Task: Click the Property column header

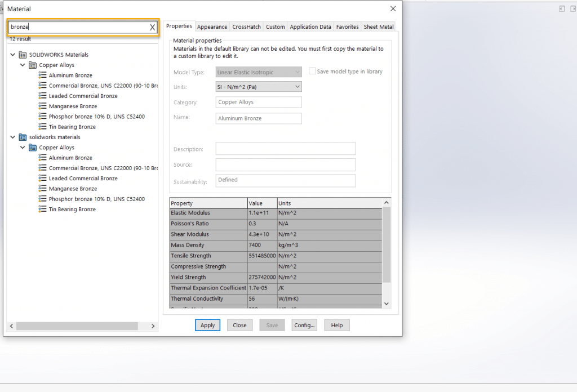Action: coord(208,203)
